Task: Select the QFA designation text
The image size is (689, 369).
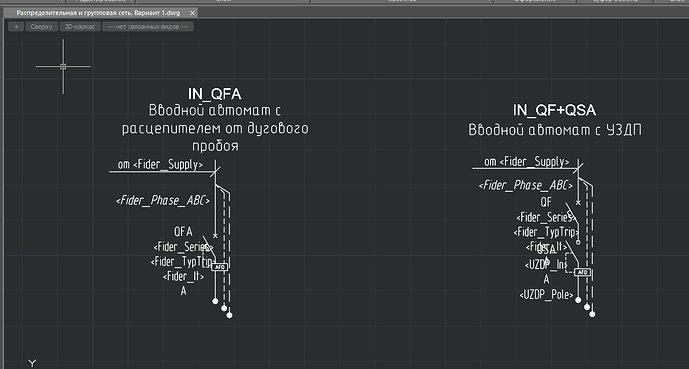Action: [x=183, y=232]
